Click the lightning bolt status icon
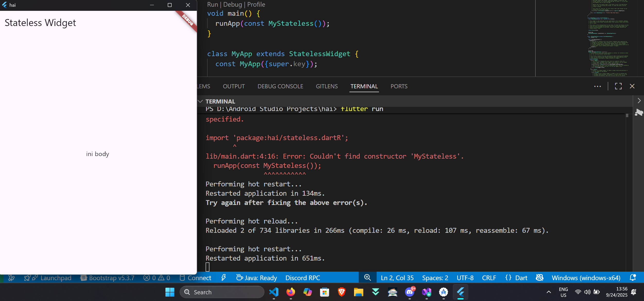This screenshot has height=301, width=644. (x=224, y=278)
